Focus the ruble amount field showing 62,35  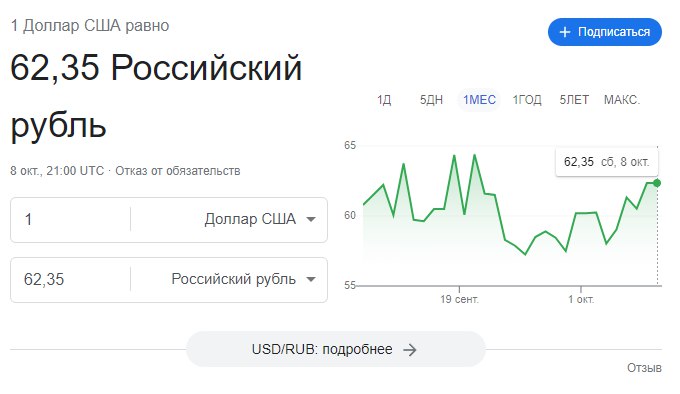70,279
